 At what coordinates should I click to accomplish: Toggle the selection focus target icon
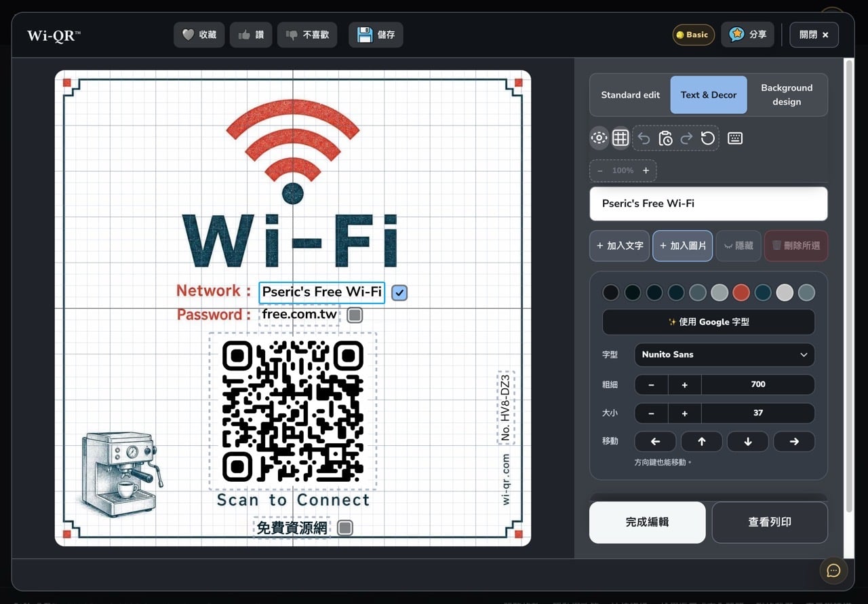click(x=599, y=138)
